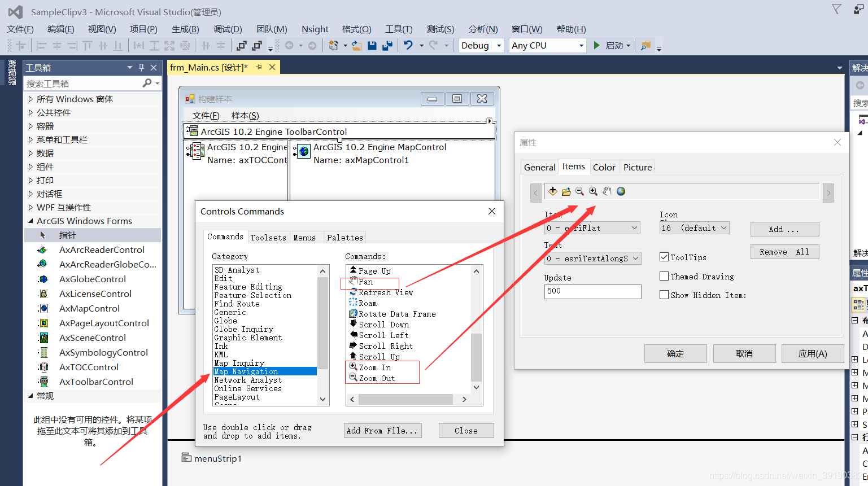The height and width of the screenshot is (486, 868).
Task: Select Zoom In in the Commands list
Action: tap(375, 367)
